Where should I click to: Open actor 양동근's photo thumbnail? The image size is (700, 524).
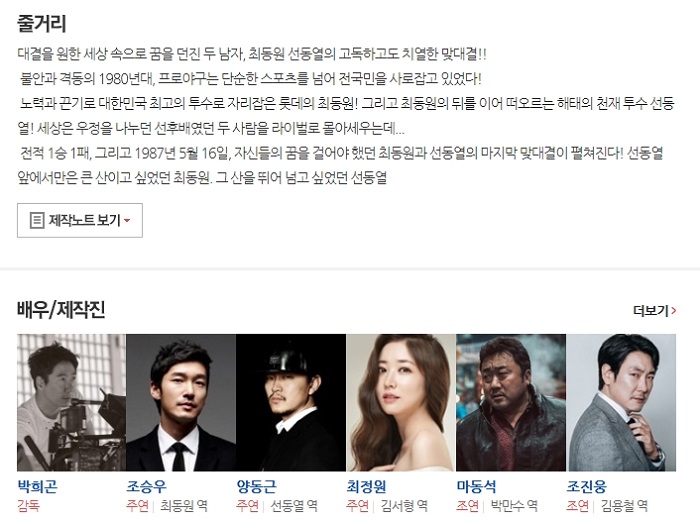tap(291, 403)
